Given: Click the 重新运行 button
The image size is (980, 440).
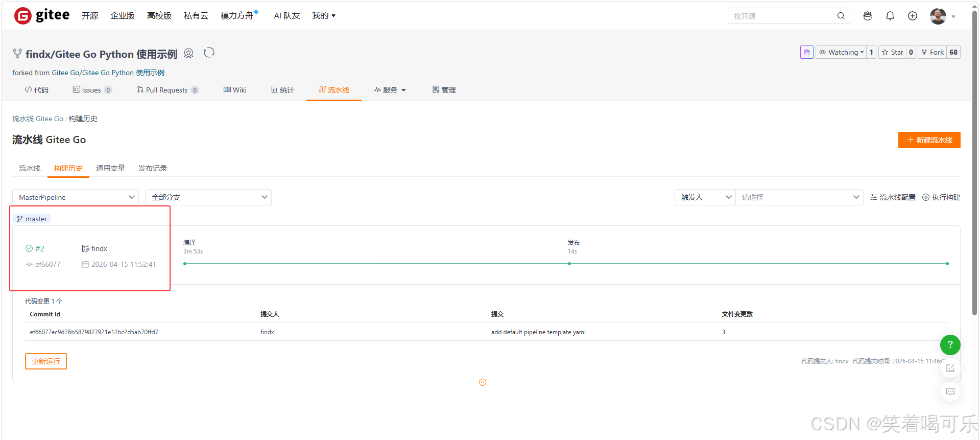Looking at the screenshot, I should 46,361.
